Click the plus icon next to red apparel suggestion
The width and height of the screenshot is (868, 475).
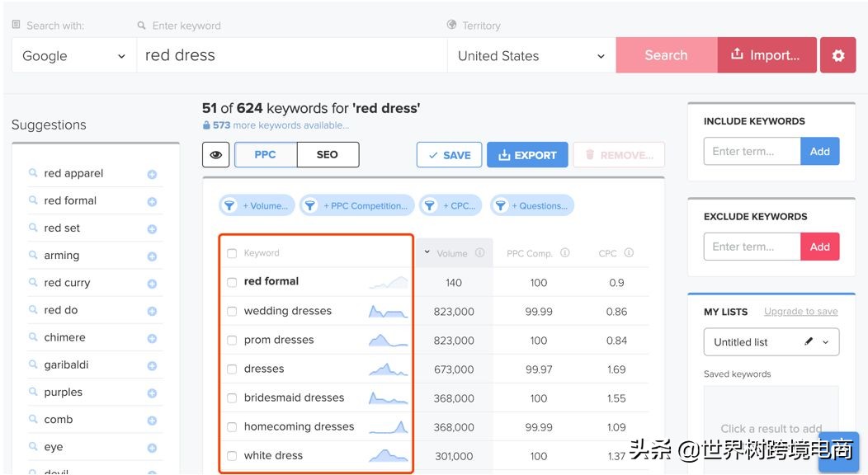[x=152, y=173]
